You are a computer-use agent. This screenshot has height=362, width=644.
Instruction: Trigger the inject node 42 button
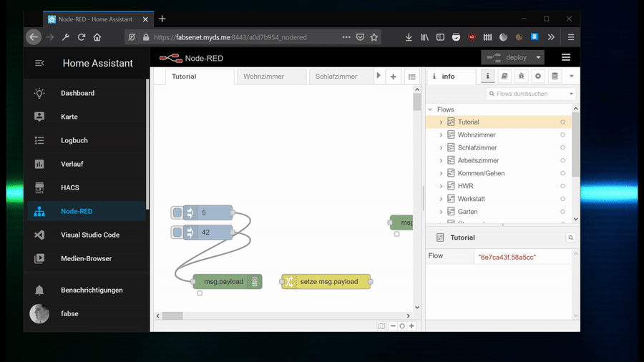(x=177, y=233)
